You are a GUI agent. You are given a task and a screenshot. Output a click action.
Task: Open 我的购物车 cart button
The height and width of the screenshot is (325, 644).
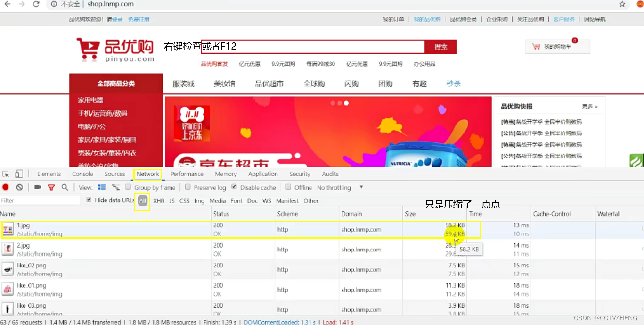[x=557, y=47]
